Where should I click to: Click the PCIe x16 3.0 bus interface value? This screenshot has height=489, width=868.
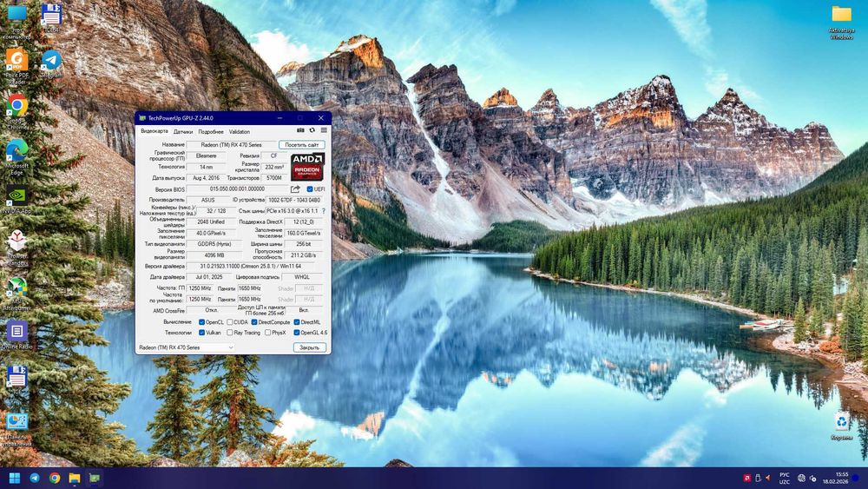pos(293,211)
